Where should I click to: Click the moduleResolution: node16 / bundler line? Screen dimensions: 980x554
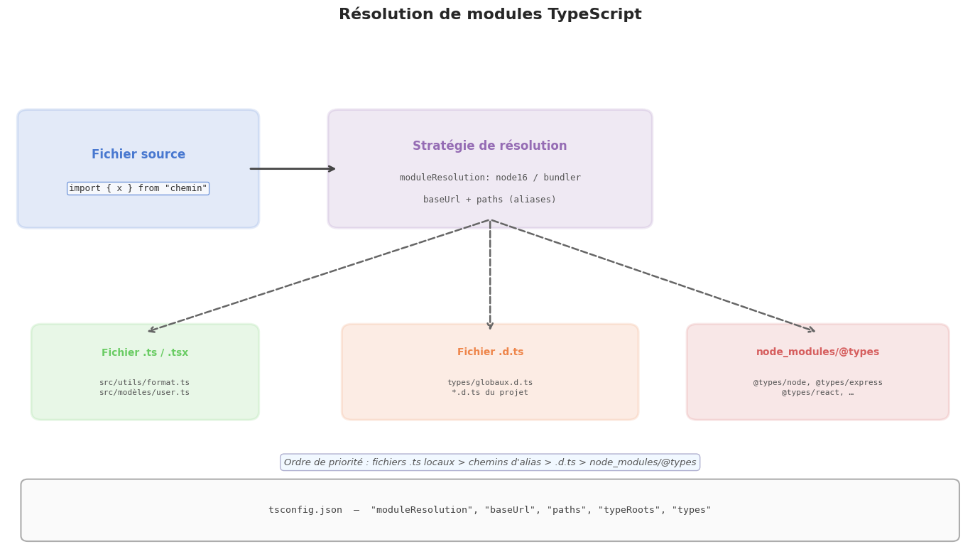[x=490, y=178]
